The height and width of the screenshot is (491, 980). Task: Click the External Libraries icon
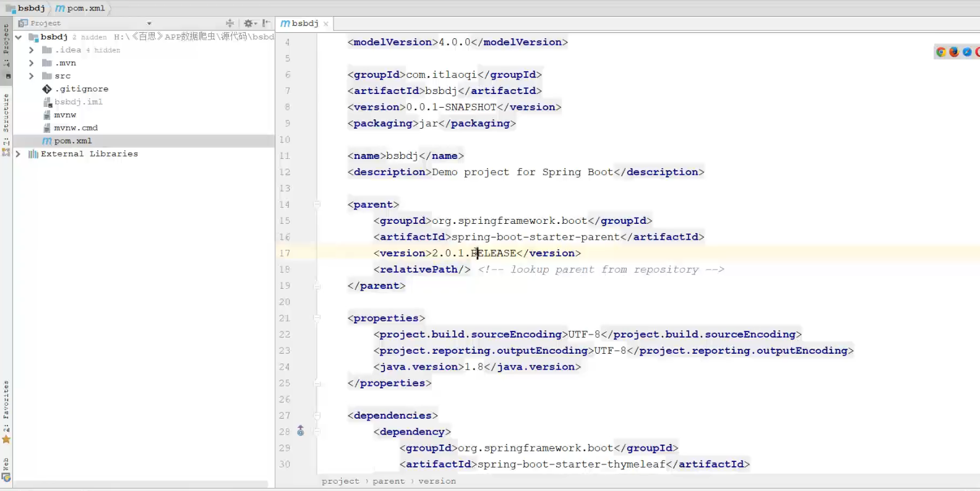(x=33, y=154)
